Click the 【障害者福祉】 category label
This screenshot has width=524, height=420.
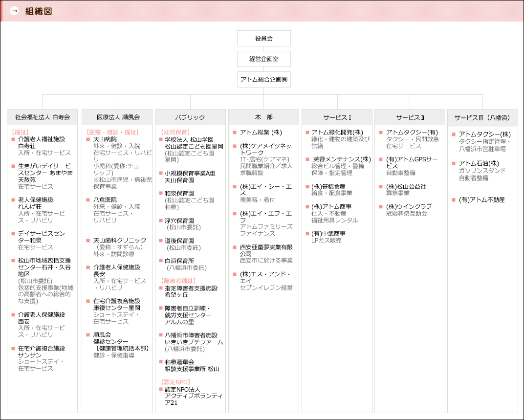click(178, 281)
